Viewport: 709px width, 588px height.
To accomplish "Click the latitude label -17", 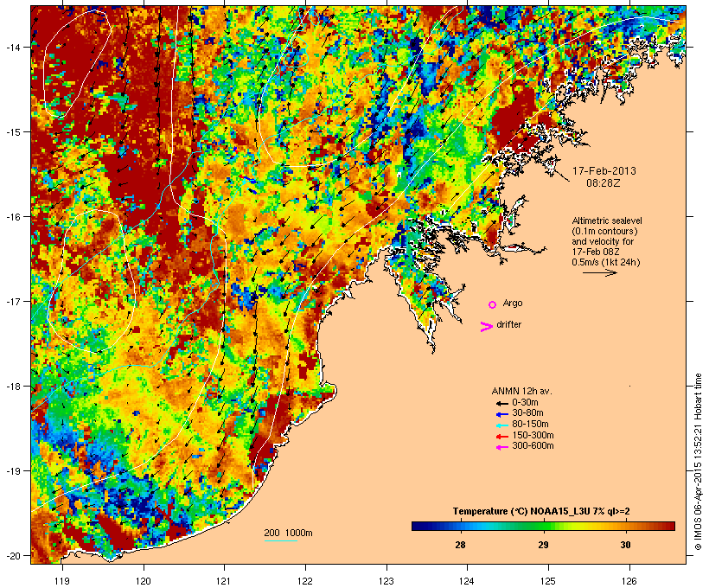I will pos(12,301).
